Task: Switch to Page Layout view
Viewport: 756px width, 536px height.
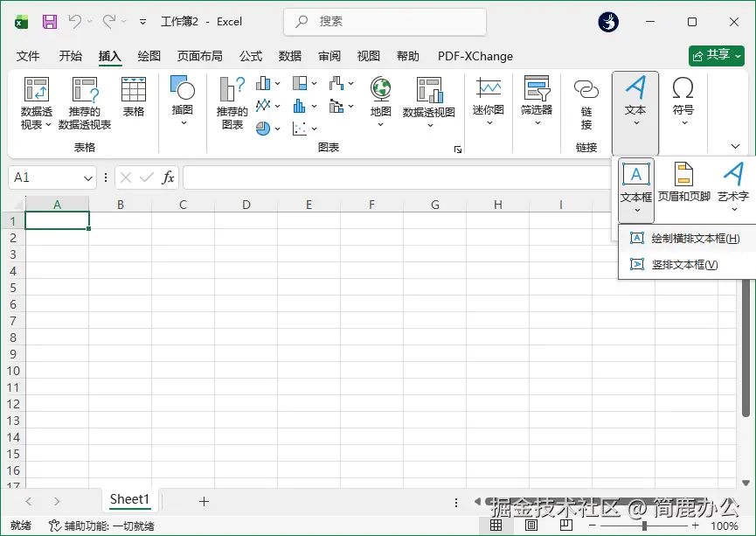Action: pyautogui.click(x=531, y=525)
